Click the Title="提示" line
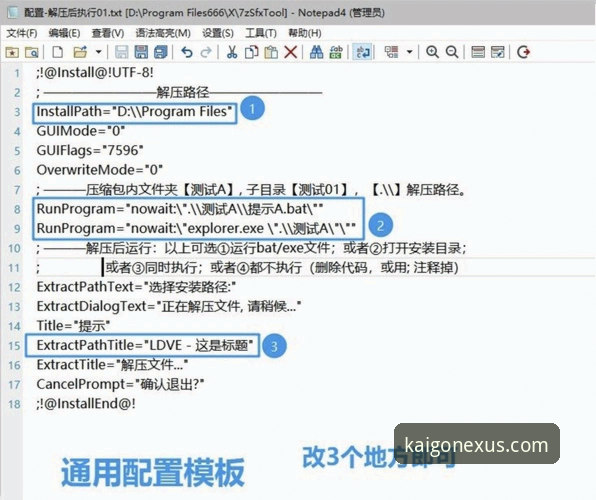Viewport: 596px width, 500px height. (x=73, y=326)
